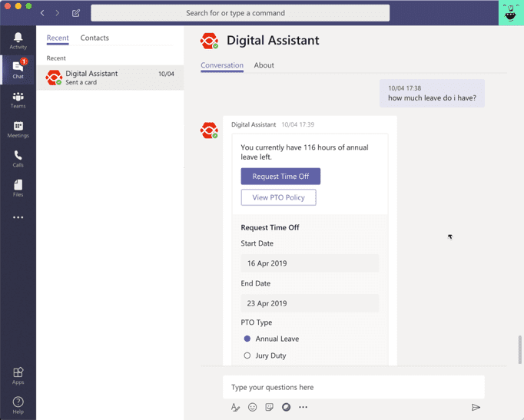Open the user profile avatar

tap(511, 13)
